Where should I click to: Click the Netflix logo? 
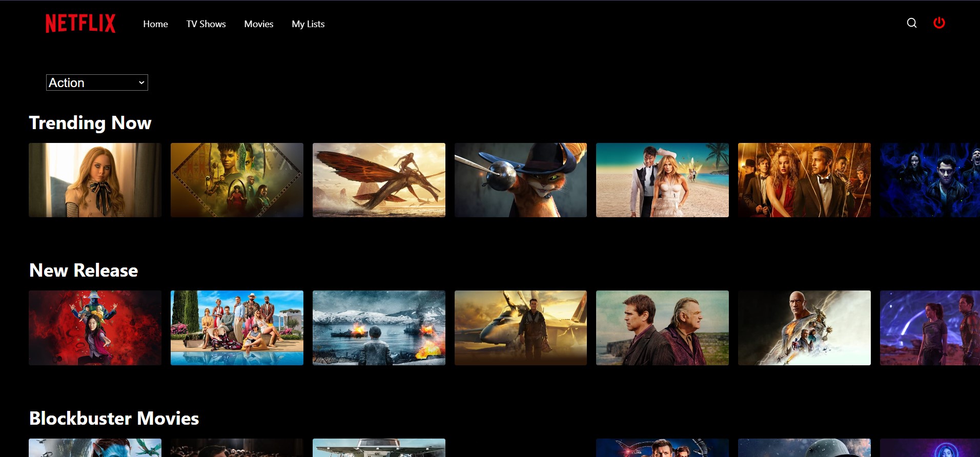click(80, 24)
